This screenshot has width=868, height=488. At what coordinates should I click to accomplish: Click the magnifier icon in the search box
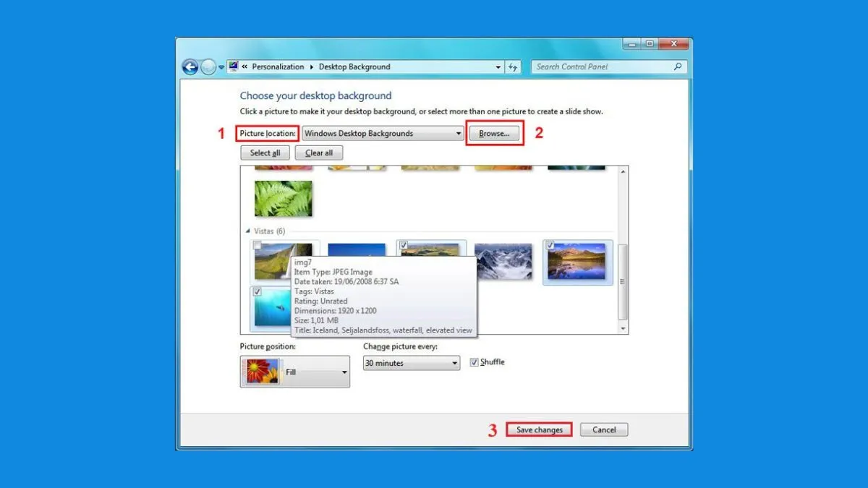point(676,67)
